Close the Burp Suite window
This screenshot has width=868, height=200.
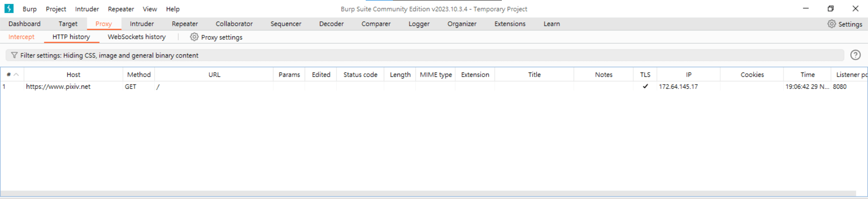(855, 9)
